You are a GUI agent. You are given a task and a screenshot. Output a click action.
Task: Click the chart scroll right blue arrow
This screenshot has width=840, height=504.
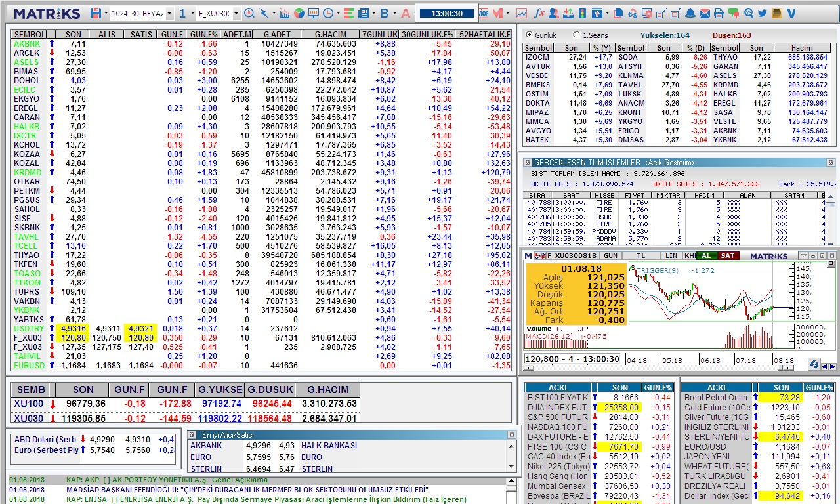pyautogui.click(x=833, y=366)
